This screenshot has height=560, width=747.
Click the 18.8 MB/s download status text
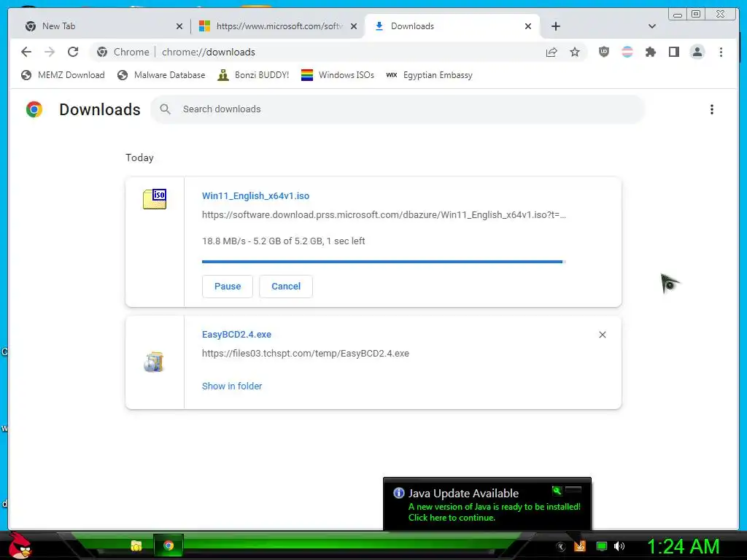click(284, 241)
